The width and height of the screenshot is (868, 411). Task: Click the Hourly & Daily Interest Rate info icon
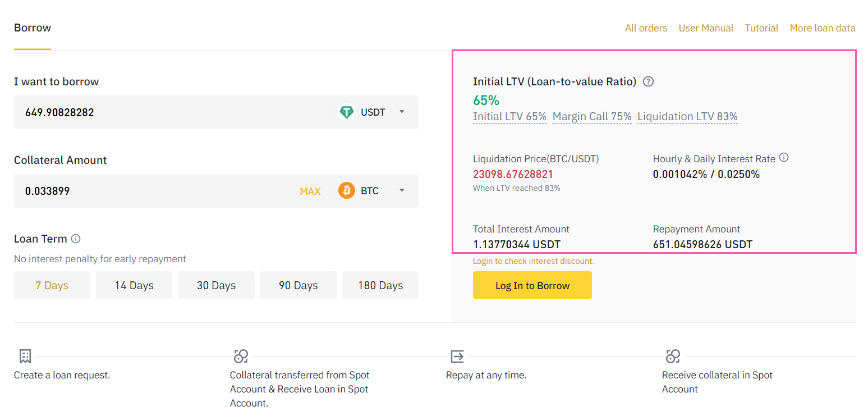784,158
